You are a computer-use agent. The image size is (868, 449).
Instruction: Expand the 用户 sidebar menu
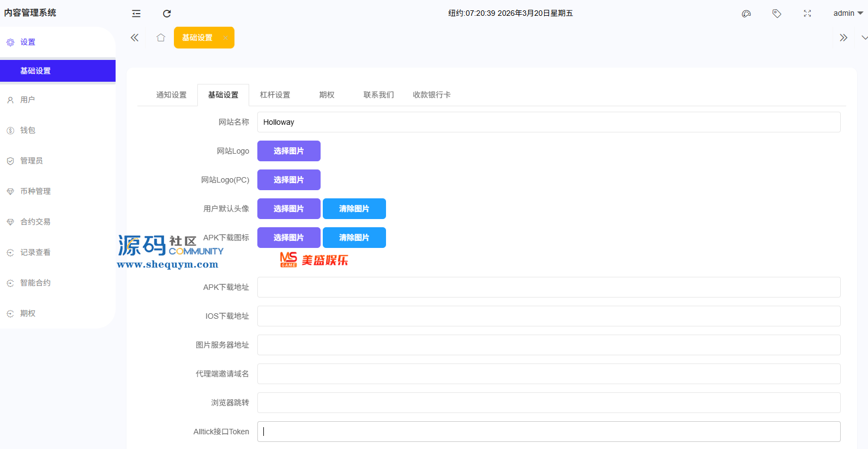(28, 100)
